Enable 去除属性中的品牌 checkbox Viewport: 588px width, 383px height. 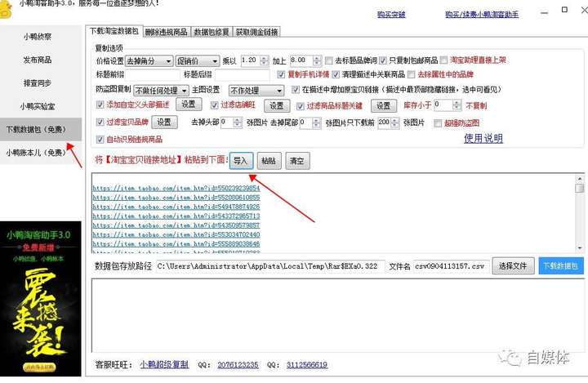click(x=412, y=74)
